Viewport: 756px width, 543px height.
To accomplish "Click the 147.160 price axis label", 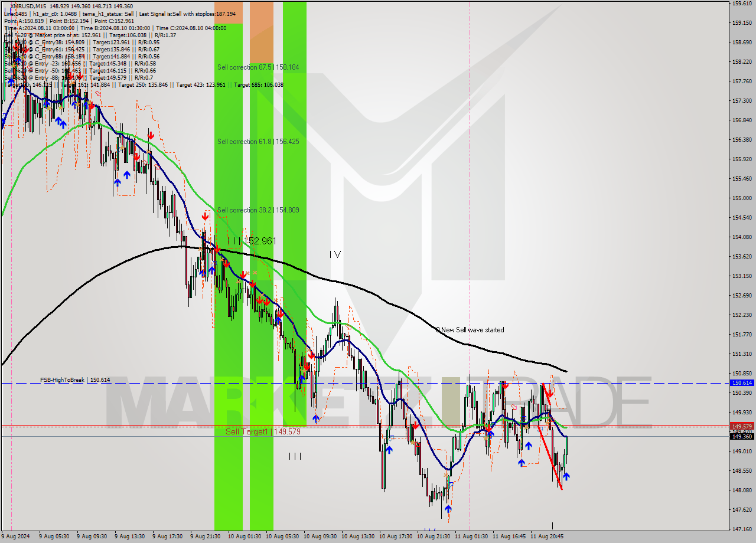I will tap(742, 529).
